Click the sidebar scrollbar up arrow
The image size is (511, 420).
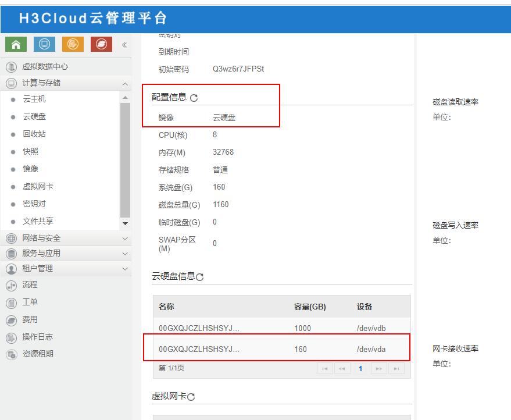coord(125,98)
